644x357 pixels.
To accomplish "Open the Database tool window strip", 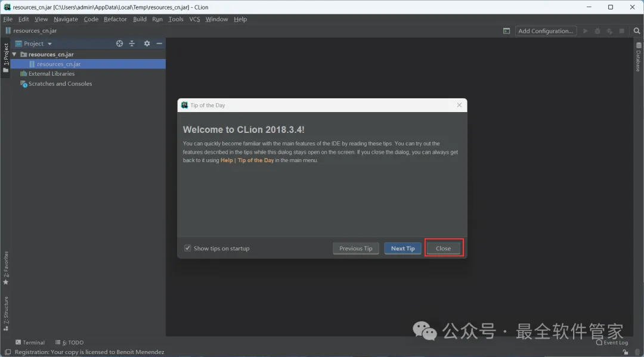I will (x=638, y=57).
